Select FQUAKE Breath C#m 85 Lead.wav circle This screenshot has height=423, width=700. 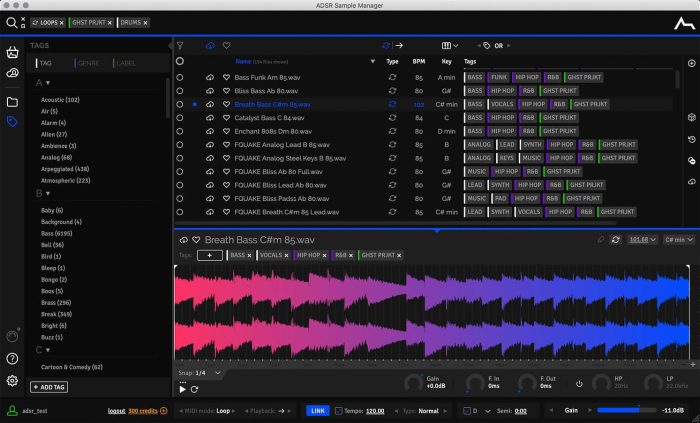[180, 212]
